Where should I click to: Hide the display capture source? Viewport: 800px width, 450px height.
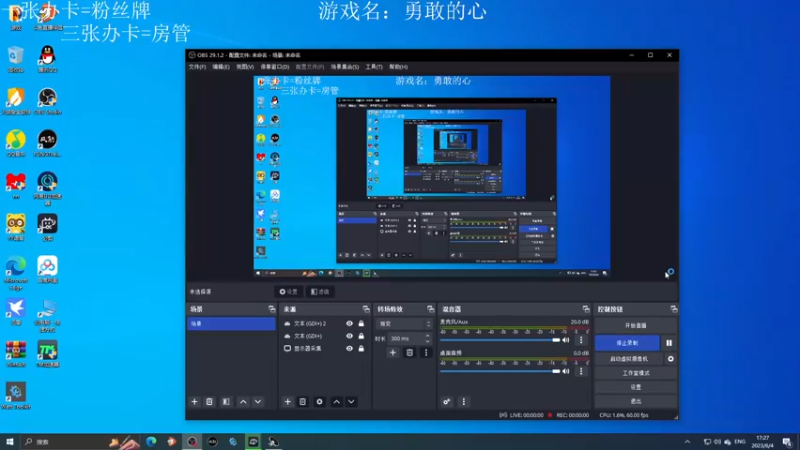tap(349, 348)
